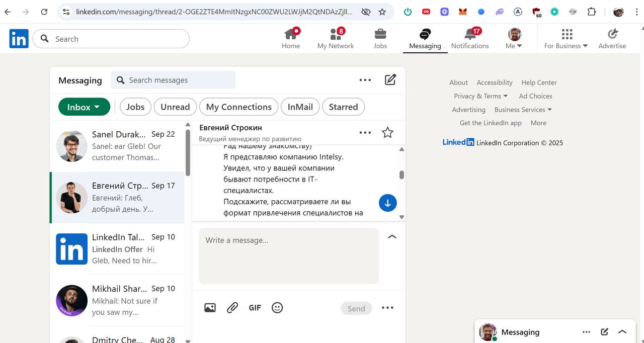
Task: Filter messages by Starred
Action: (344, 107)
